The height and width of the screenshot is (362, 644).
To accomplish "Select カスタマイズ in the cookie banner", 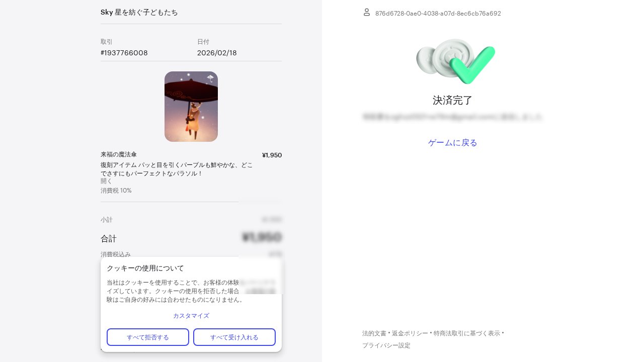I will [x=191, y=316].
